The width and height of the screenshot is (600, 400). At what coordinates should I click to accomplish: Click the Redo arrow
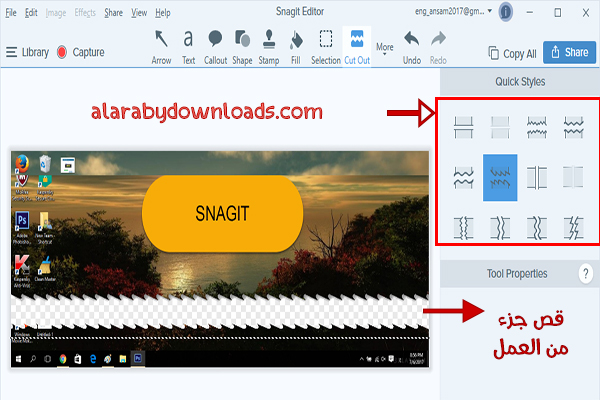[x=438, y=47]
